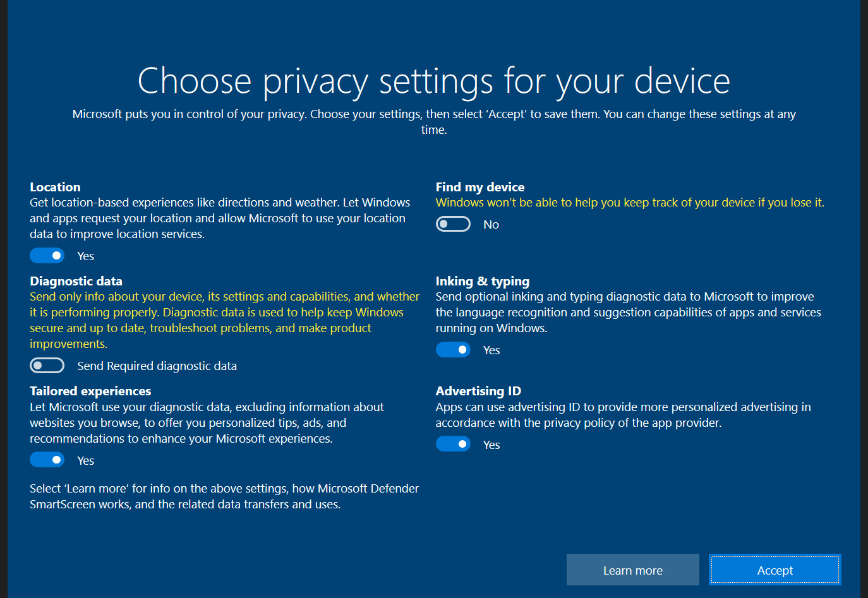Click 'Microsoft puts you in control' subtitle text
Screen dimensions: 868x598
434,122
